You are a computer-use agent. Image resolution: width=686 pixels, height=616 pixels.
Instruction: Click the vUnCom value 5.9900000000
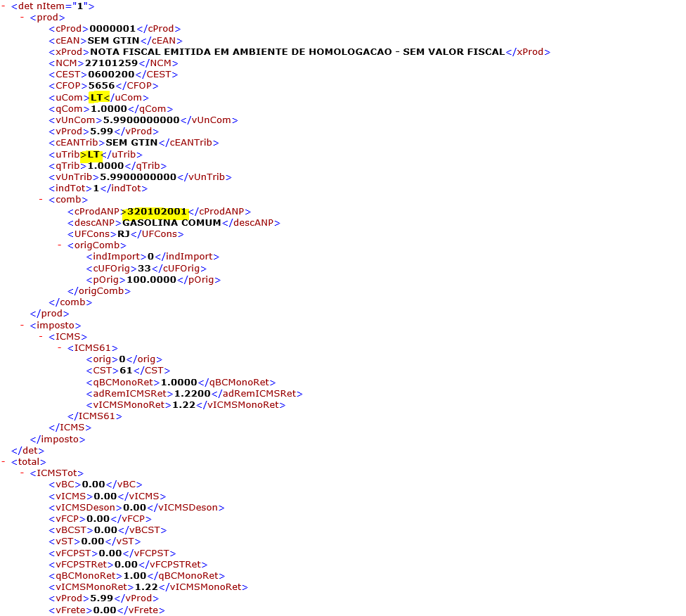coord(141,120)
